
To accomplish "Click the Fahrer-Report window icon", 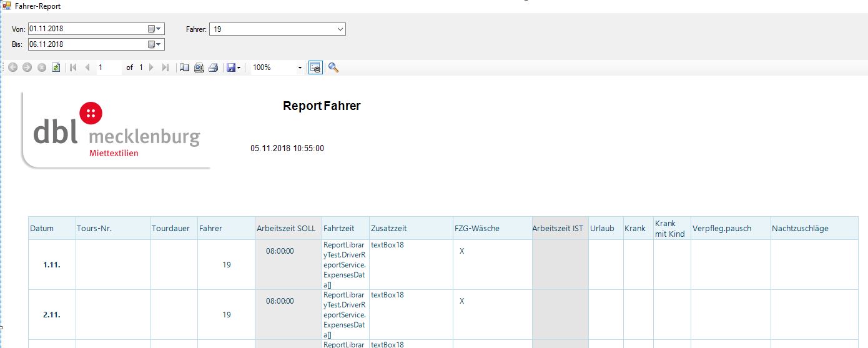I will pos(7,5).
